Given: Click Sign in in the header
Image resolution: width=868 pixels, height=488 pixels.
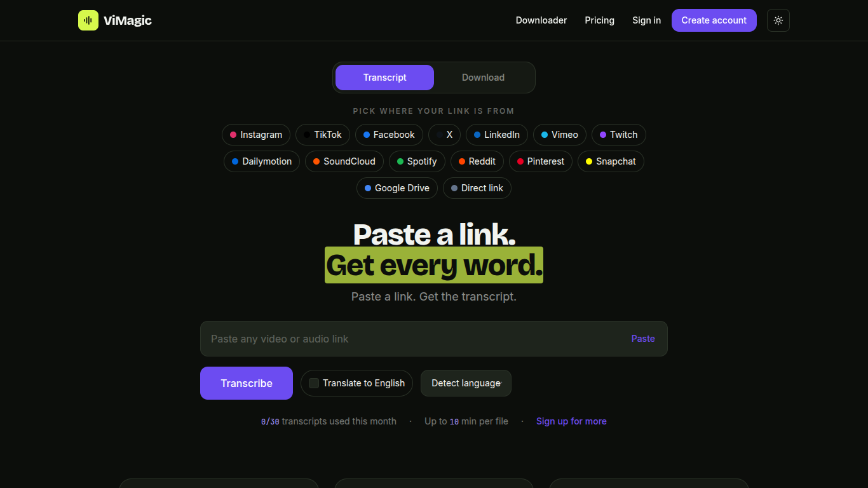Looking at the screenshot, I should [646, 20].
